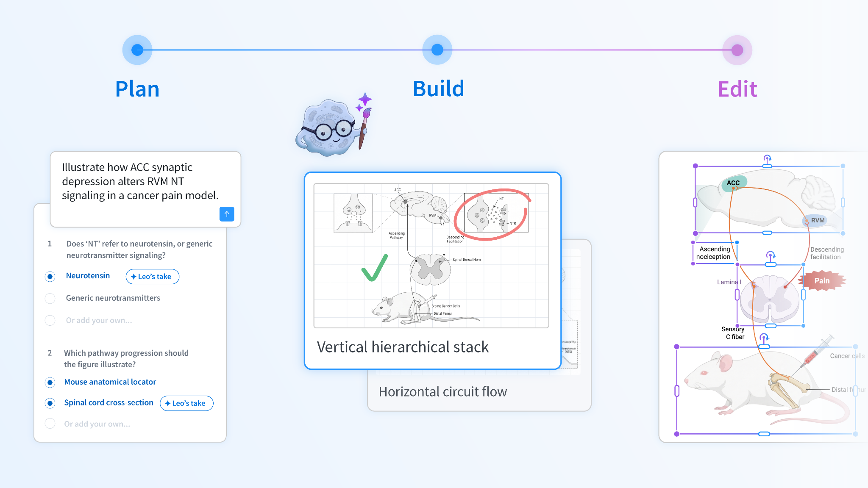Click the Edit step circle
This screenshot has height=488, width=868.
737,50
